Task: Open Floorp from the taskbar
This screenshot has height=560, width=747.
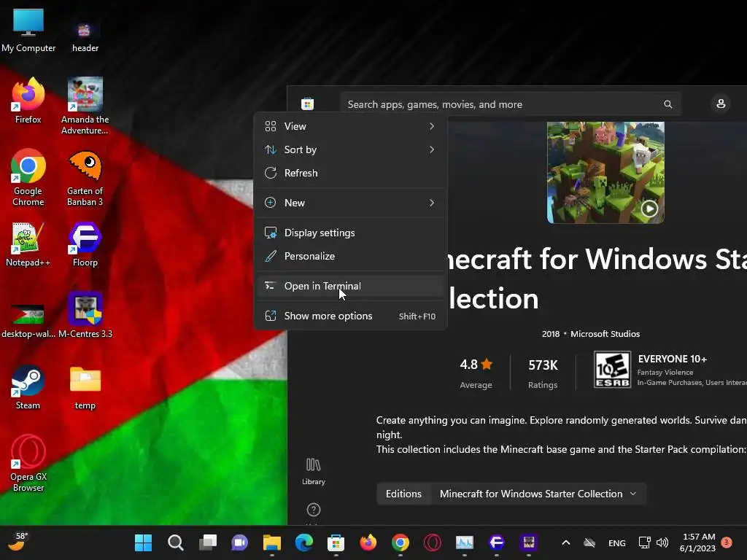Action: 496,542
